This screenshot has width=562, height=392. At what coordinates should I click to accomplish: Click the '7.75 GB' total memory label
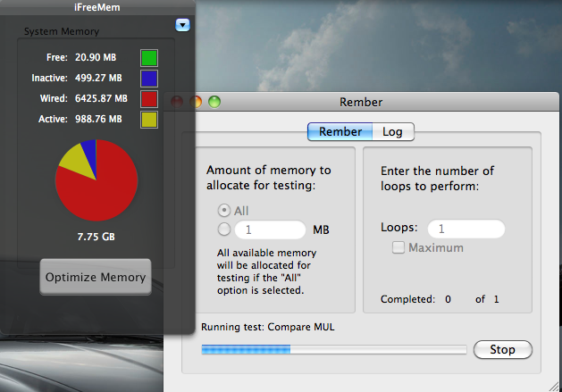point(96,237)
